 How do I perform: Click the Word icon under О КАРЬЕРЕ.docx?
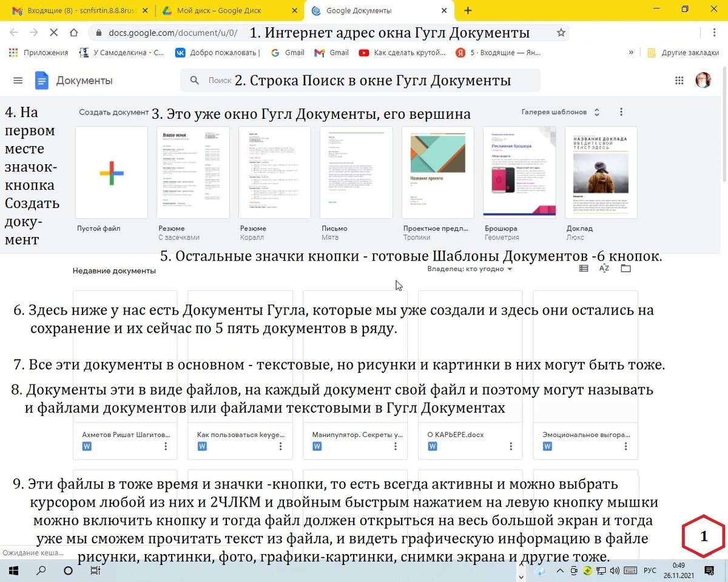432,446
